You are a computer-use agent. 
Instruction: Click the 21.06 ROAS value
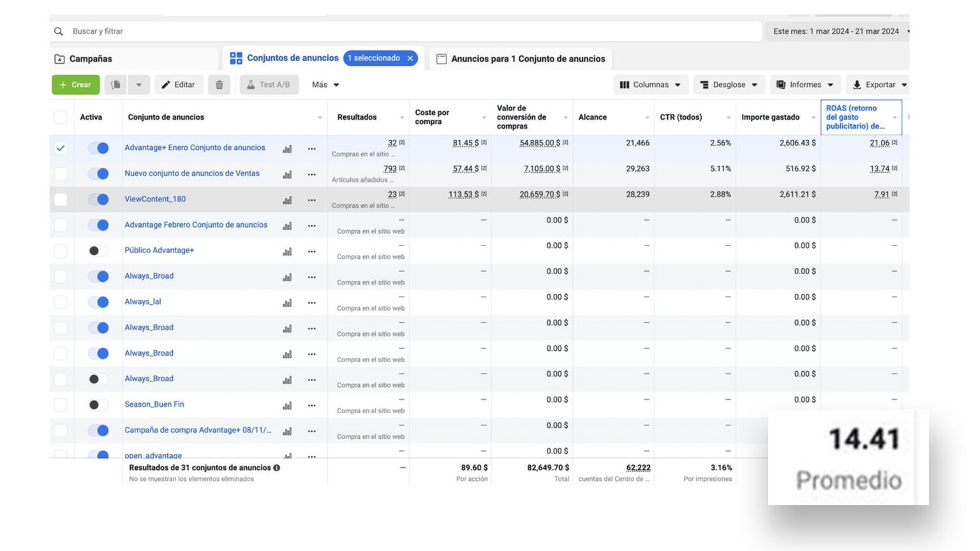click(x=879, y=143)
